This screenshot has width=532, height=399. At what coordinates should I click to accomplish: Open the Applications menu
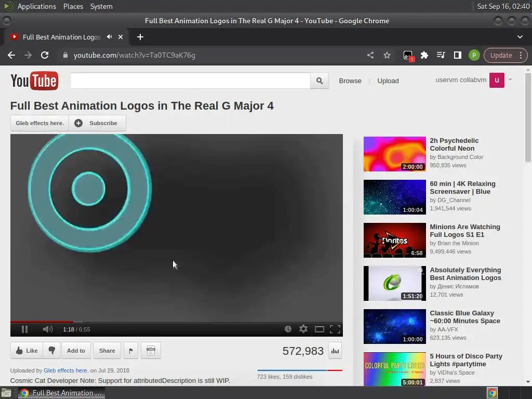37,6
